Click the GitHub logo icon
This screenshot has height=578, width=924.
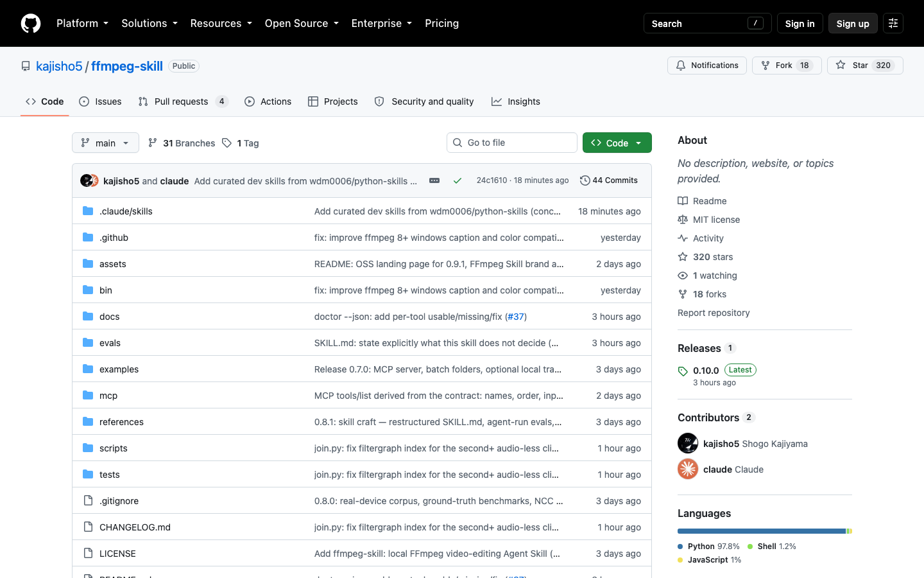31,23
